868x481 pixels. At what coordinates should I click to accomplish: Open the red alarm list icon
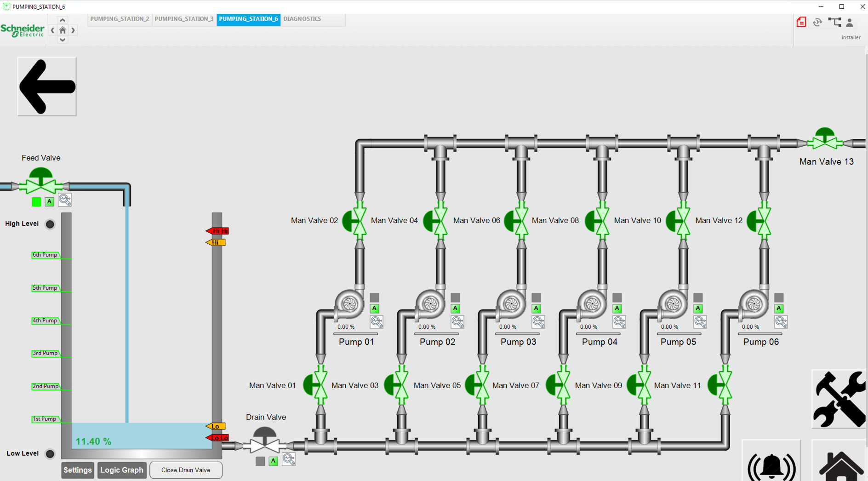[801, 22]
